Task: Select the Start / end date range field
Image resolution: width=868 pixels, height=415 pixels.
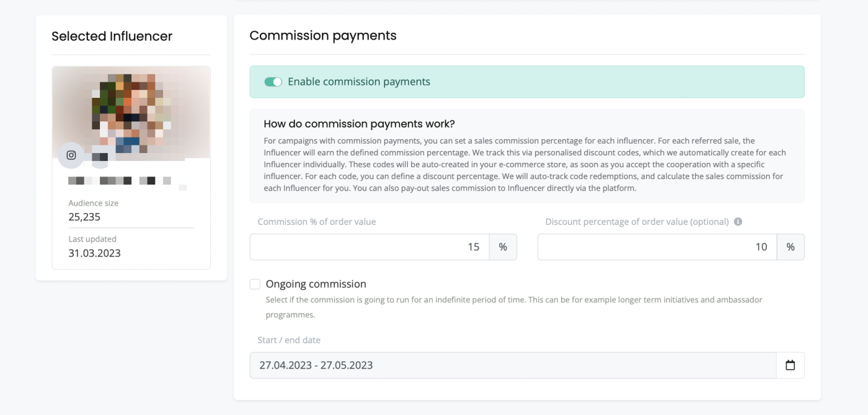Action: pos(513,365)
